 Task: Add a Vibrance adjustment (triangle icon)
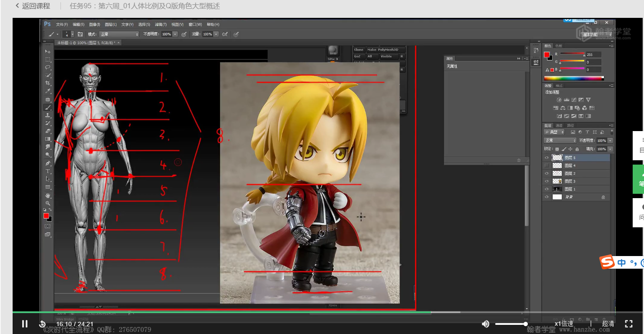588,100
